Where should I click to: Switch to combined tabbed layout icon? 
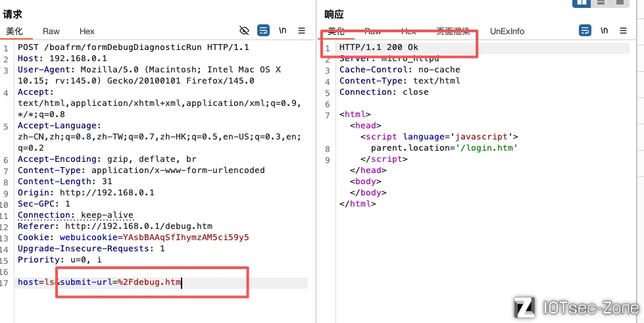click(x=619, y=3)
